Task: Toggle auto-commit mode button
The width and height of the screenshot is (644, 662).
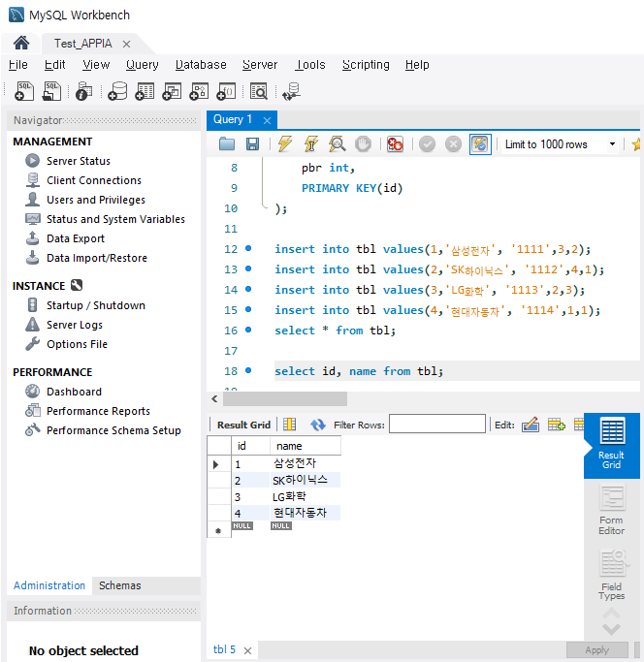Action: [480, 144]
